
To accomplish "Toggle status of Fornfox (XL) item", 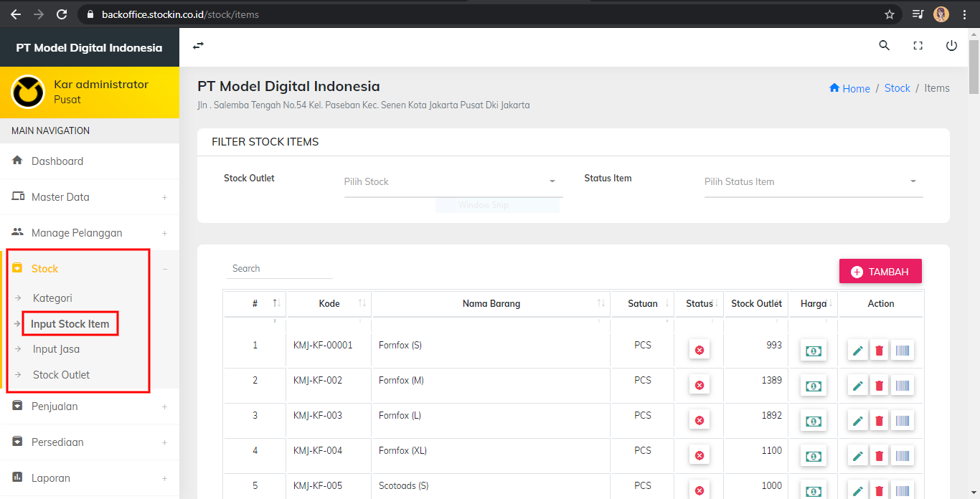I will [x=699, y=455].
